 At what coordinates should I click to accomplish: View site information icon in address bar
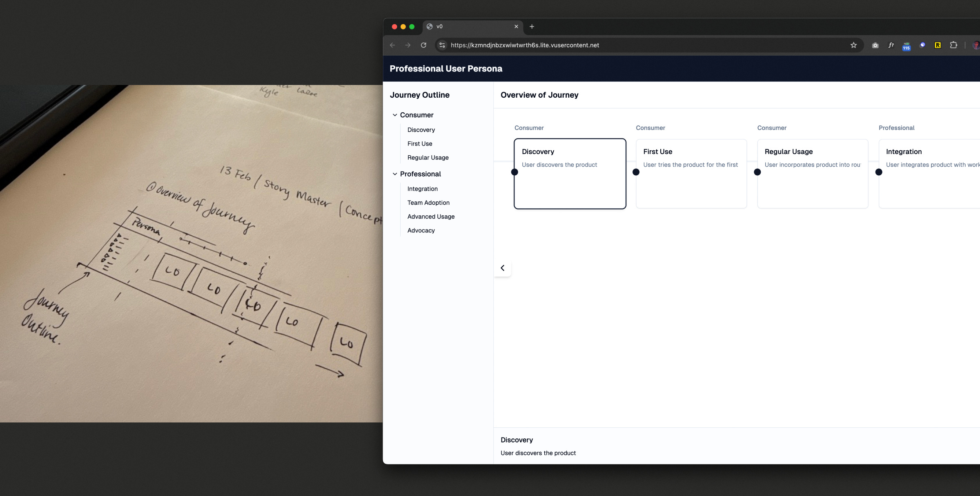coord(442,45)
